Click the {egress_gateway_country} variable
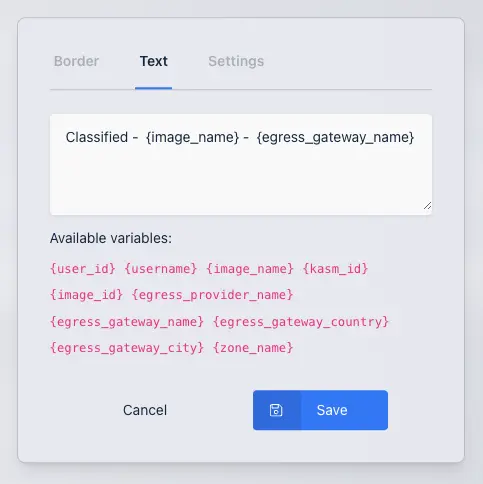Image resolution: width=483 pixels, height=484 pixels. [x=301, y=322]
